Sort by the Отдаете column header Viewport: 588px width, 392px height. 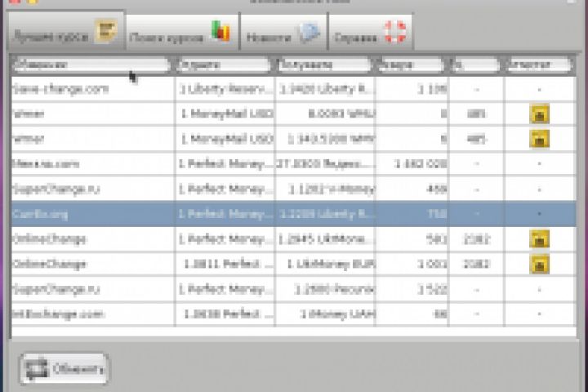click(224, 65)
